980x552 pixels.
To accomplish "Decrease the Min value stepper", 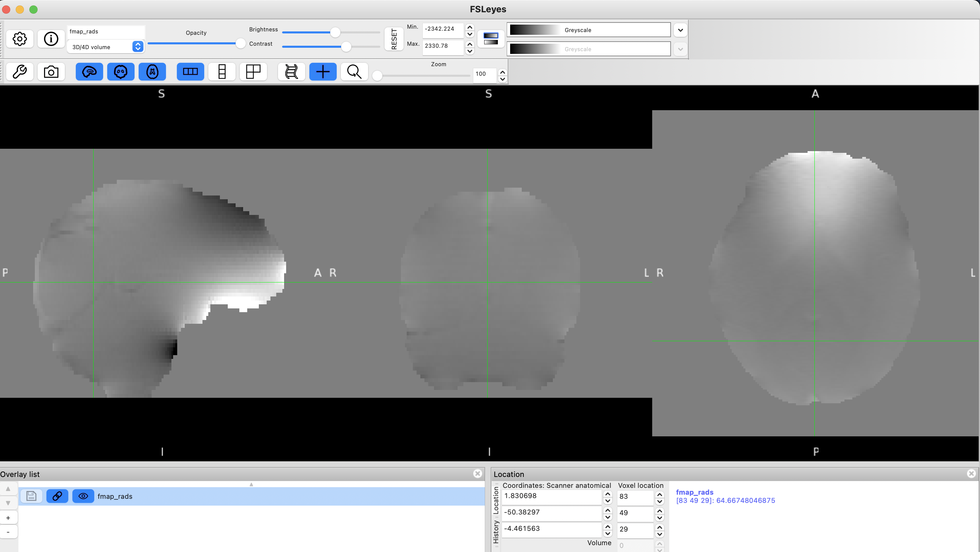I will click(x=470, y=34).
